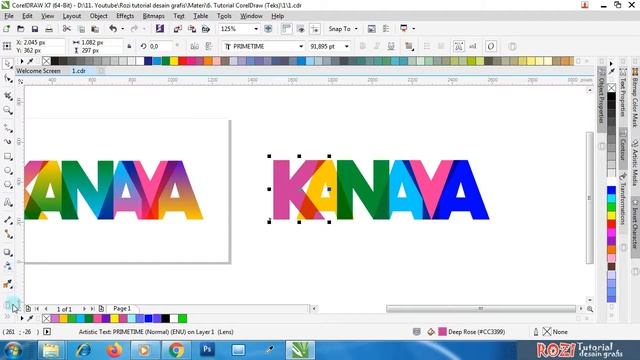
Task: Select the Transparency tool
Action: 8,266
